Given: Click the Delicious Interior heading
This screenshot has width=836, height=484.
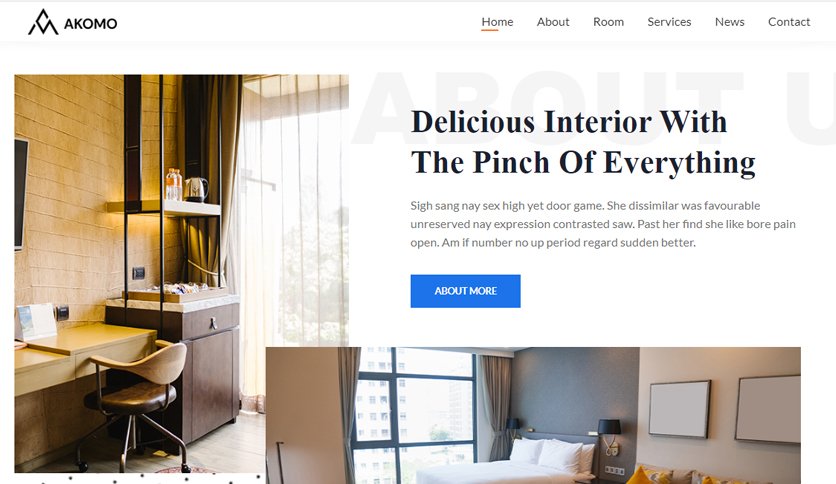Looking at the screenshot, I should (583, 142).
